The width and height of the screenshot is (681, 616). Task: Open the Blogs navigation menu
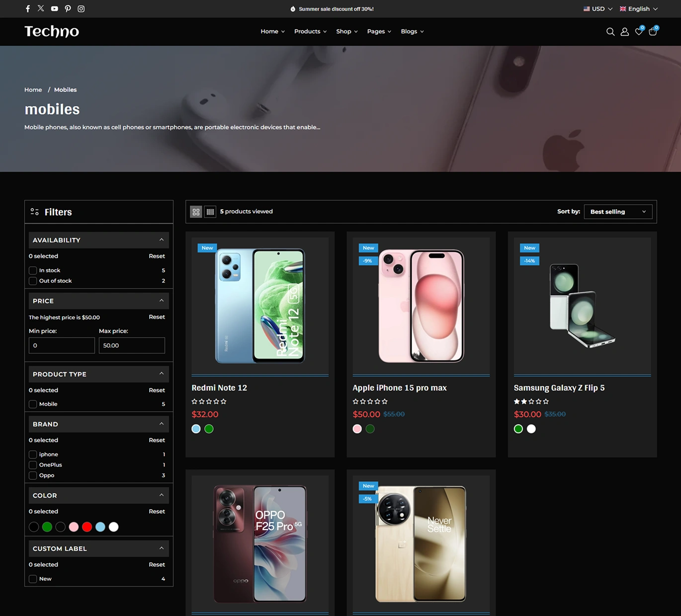point(412,31)
